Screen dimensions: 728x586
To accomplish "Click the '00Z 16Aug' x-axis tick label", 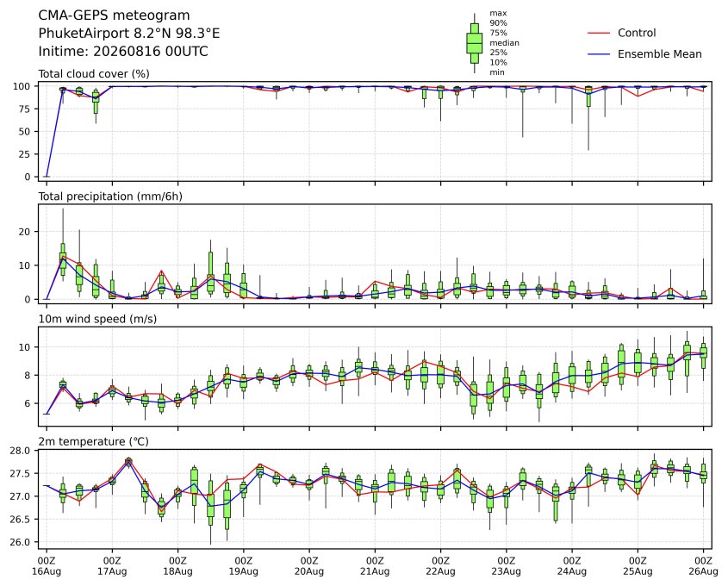I will click(47, 566).
